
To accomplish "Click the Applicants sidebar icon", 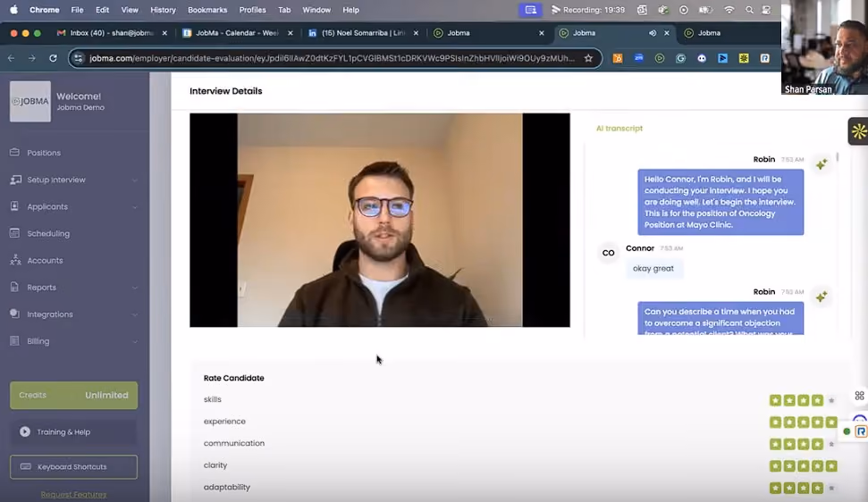I will point(15,206).
